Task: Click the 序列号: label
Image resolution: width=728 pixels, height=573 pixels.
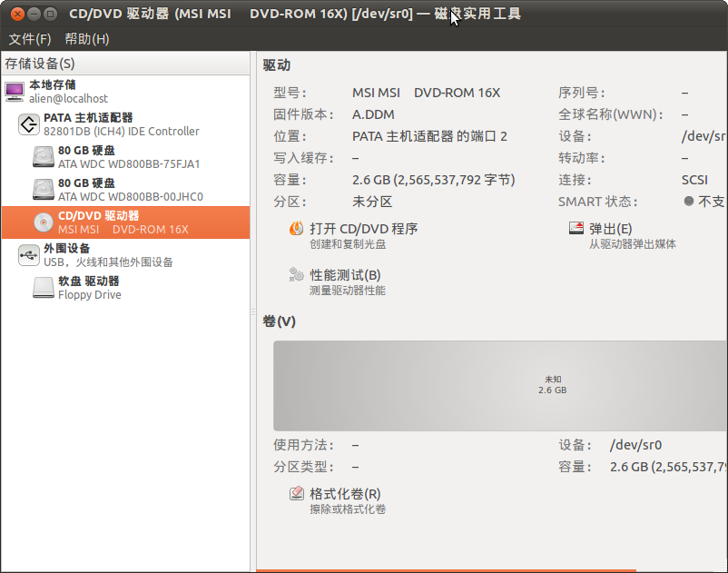Action: (582, 93)
